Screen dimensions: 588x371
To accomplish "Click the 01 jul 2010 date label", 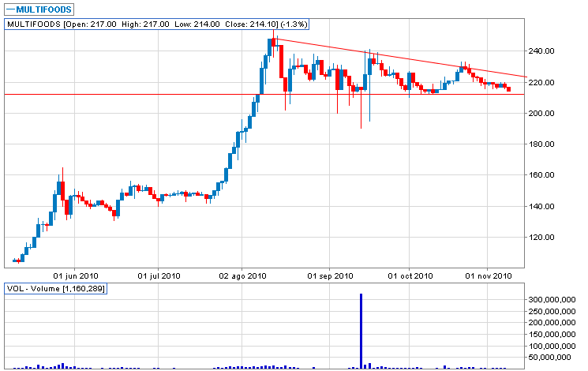I will tap(159, 276).
